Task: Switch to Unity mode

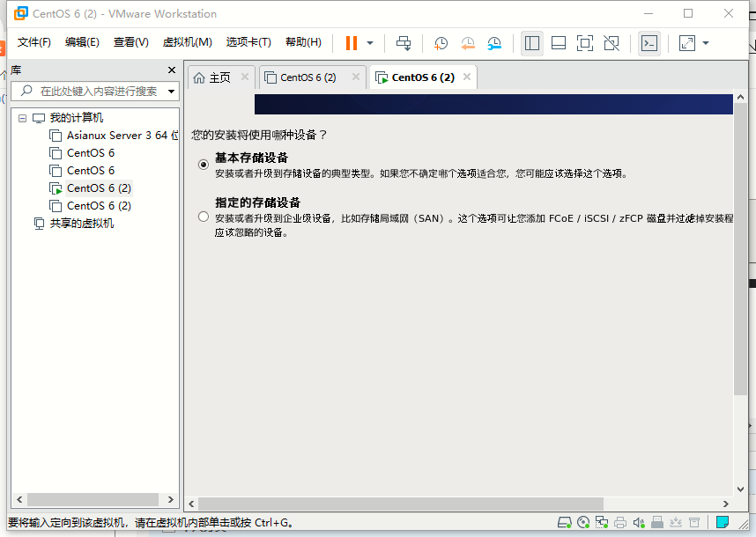Action: click(x=611, y=43)
